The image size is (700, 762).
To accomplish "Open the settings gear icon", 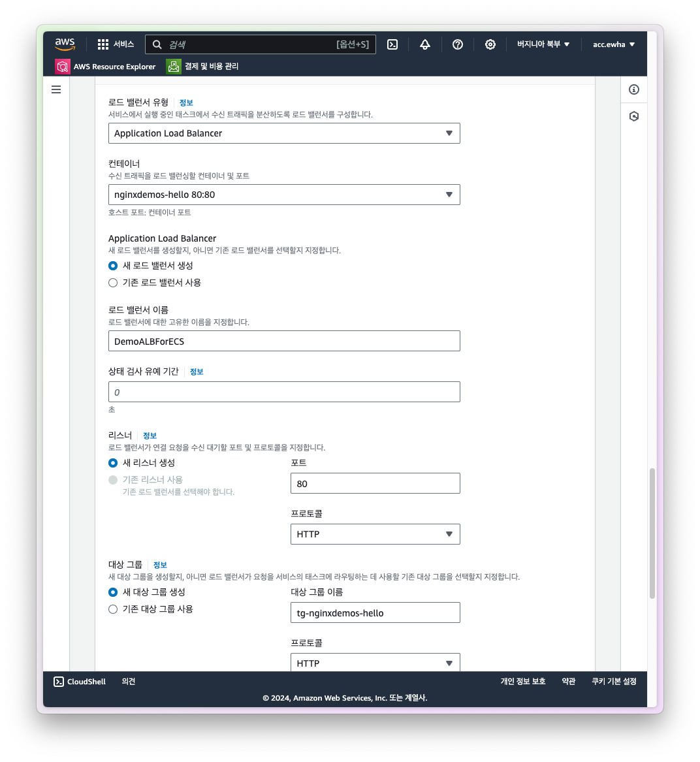I will click(490, 44).
